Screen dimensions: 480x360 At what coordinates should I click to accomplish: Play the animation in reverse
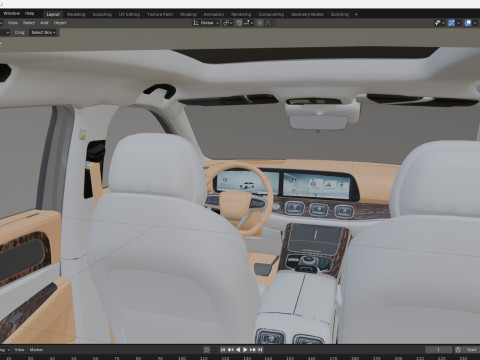[238, 350]
